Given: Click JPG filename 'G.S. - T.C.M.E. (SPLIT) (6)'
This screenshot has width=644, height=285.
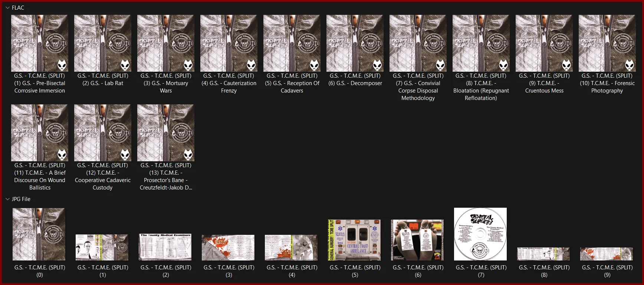Looking at the screenshot, I should (418, 271).
